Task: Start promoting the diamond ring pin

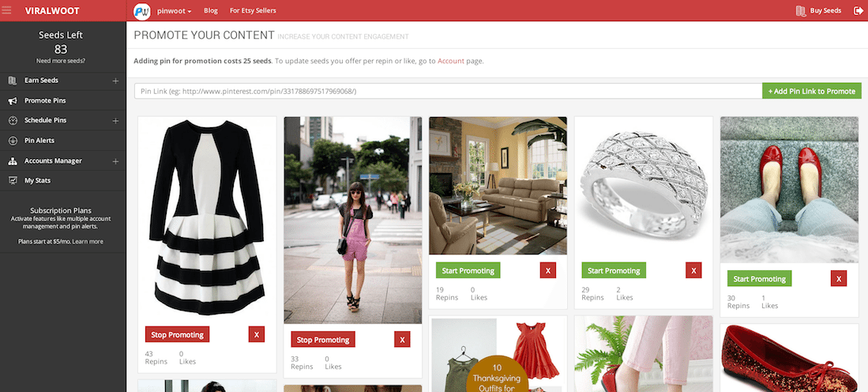Action: pos(614,270)
